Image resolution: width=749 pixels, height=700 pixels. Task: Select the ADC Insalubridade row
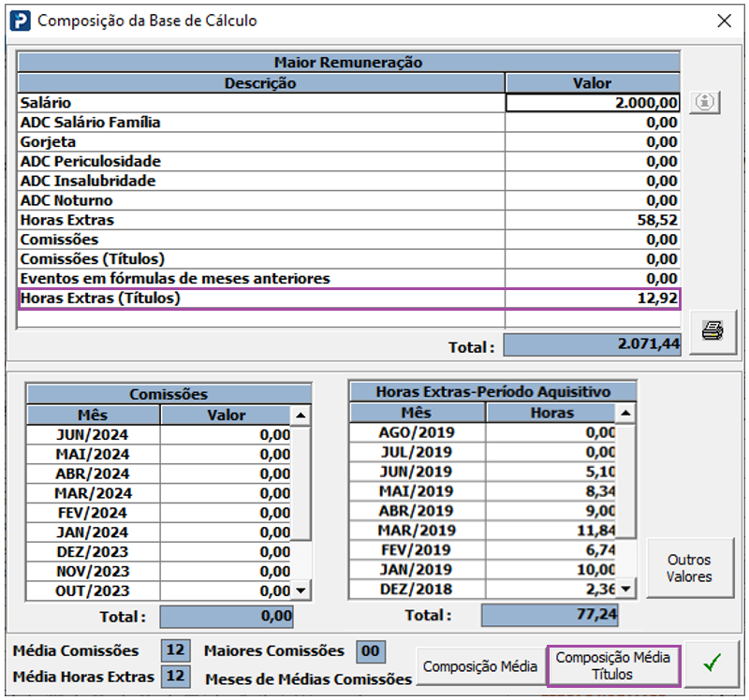pyautogui.click(x=349, y=182)
